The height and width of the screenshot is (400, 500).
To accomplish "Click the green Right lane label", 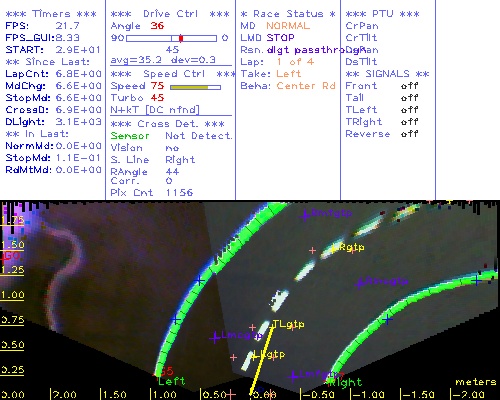I will [345, 382].
